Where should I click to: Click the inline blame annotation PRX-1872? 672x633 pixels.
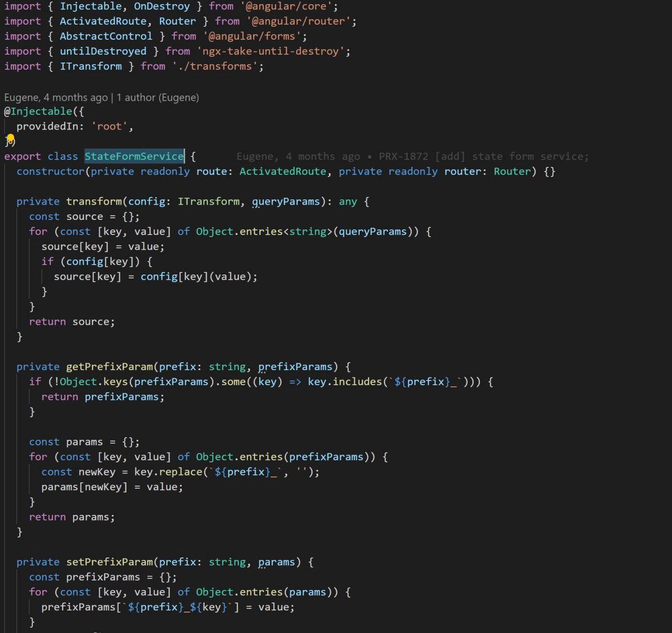tap(403, 156)
